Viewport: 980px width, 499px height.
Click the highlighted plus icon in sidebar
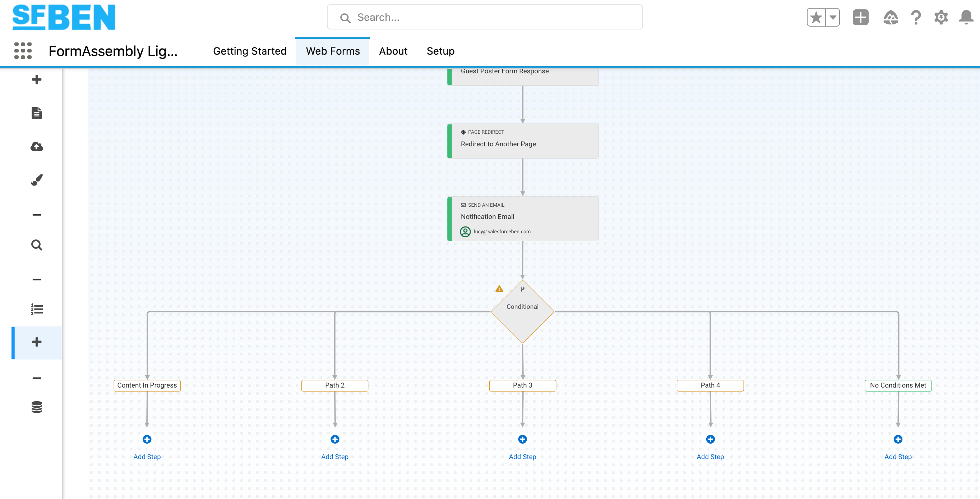[x=37, y=342]
